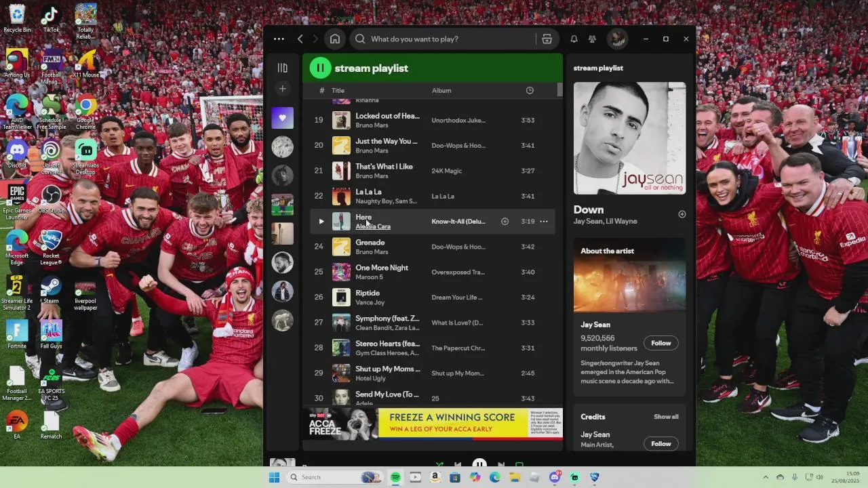Follow Jay Sean in About the artist
Viewport: 868px width, 488px height.
(x=661, y=343)
